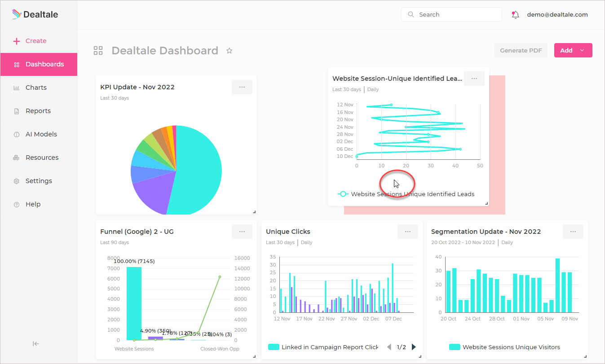This screenshot has height=364, width=605.
Task: Click the AI Models brain icon
Action: 17,134
